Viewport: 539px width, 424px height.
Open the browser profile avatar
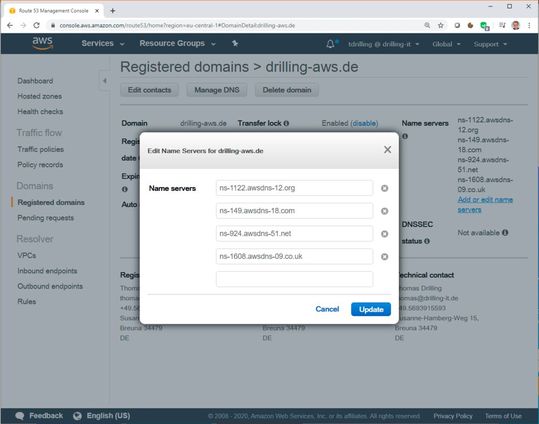515,25
